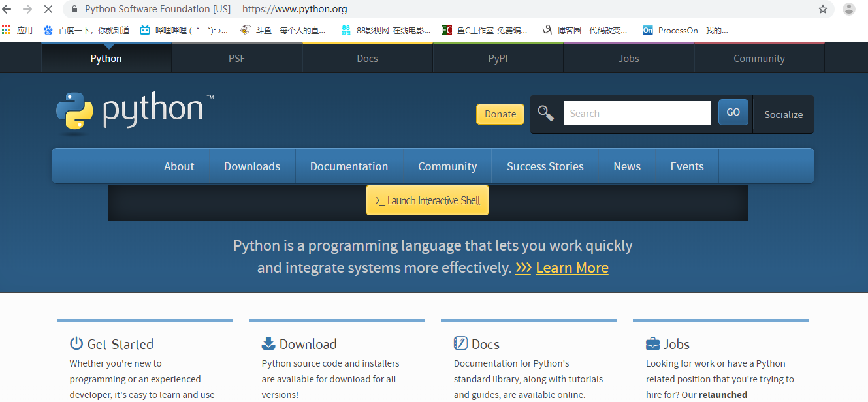Click the GO search button
Screen dimensions: 868x402
733,112
